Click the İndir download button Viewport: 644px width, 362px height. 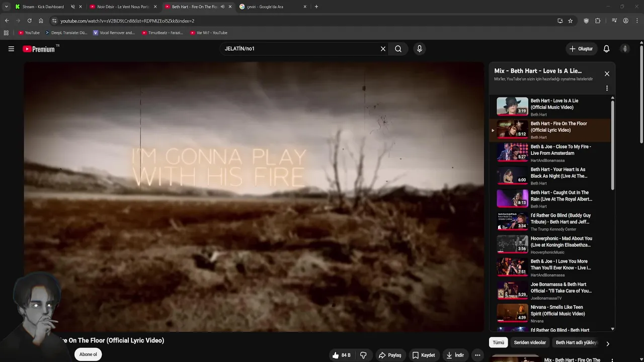[455, 355]
